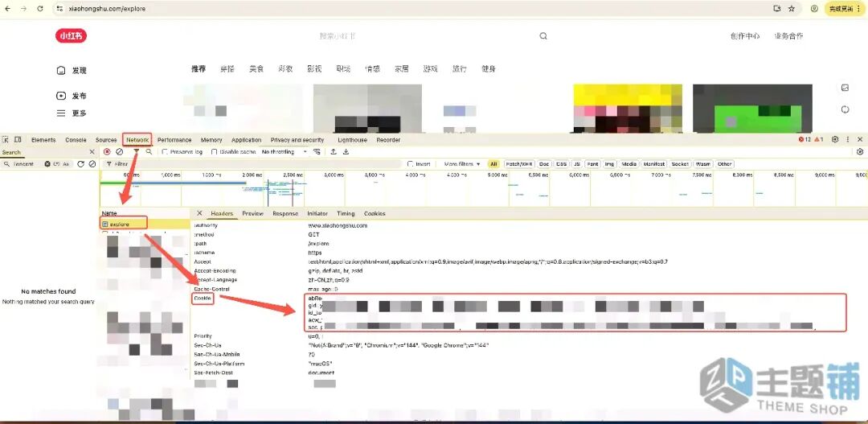
Task: Click the browser back arrow
Action: [x=7, y=9]
